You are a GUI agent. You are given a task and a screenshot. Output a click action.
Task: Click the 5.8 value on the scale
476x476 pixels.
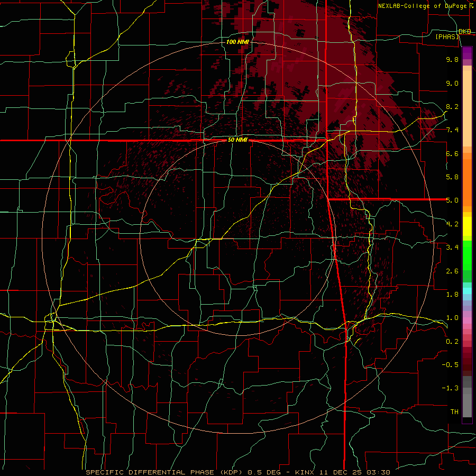pos(452,177)
